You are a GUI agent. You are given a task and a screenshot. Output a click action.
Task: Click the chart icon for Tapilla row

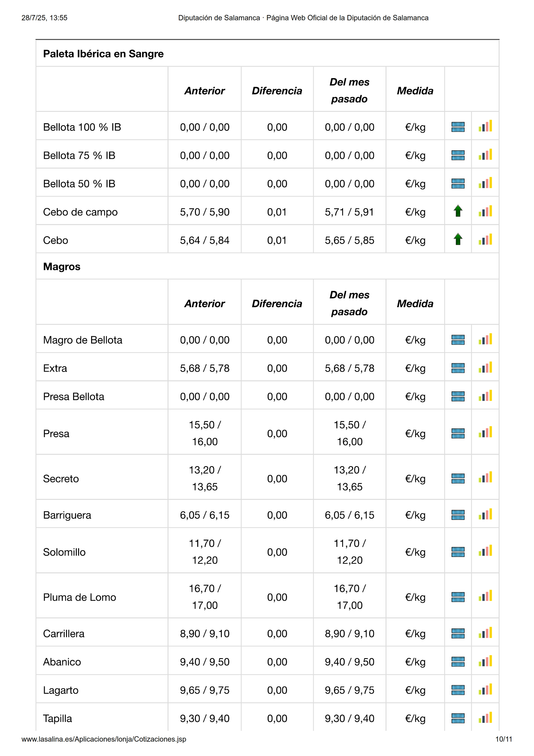coord(485,718)
